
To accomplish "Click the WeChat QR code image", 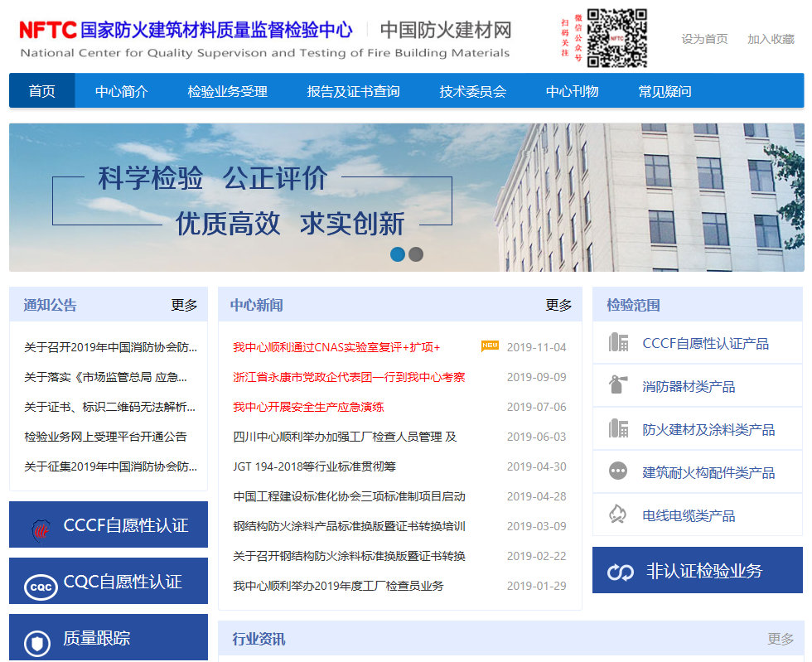I will point(616,38).
